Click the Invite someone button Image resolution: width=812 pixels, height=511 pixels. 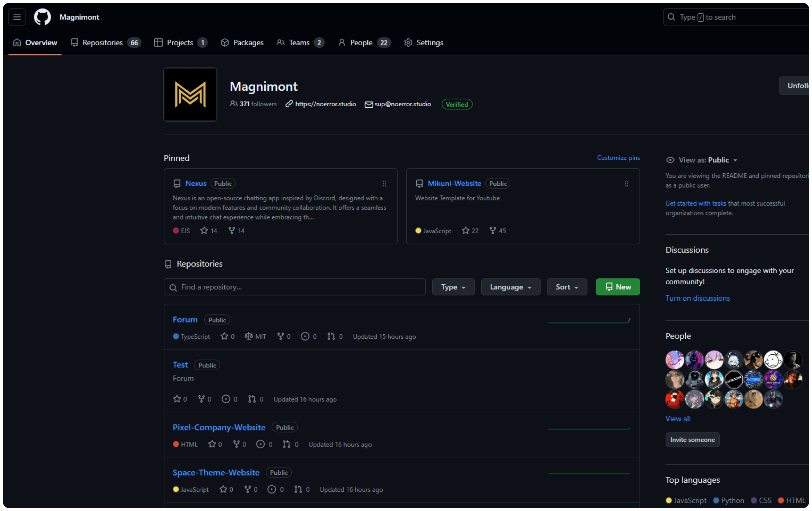point(692,438)
